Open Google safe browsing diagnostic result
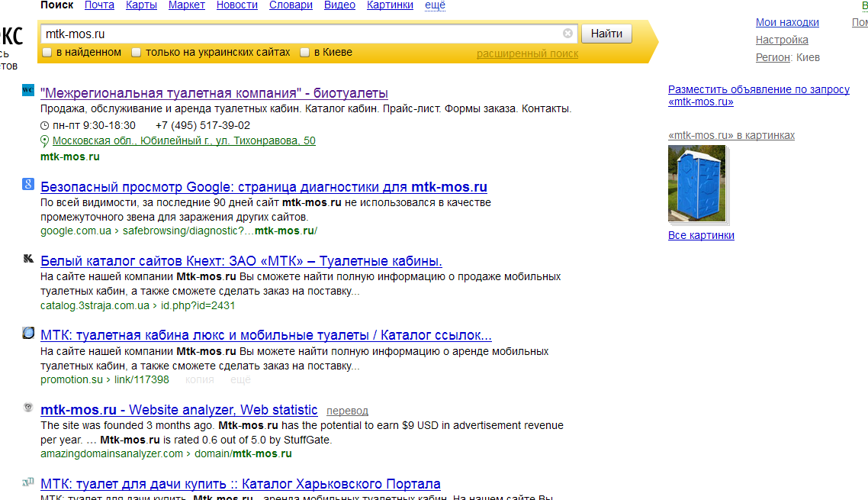The width and height of the screenshot is (868, 500). coord(263,187)
